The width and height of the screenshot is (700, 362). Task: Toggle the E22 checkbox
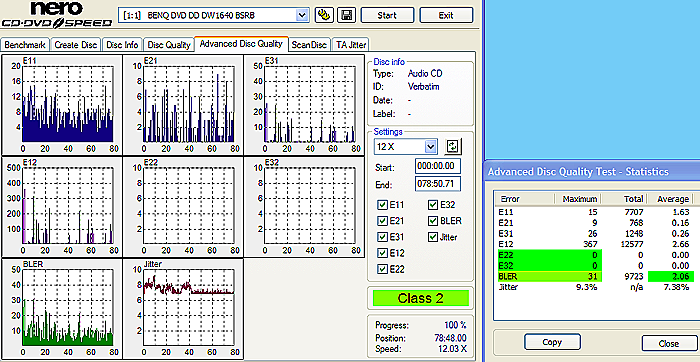tap(382, 269)
